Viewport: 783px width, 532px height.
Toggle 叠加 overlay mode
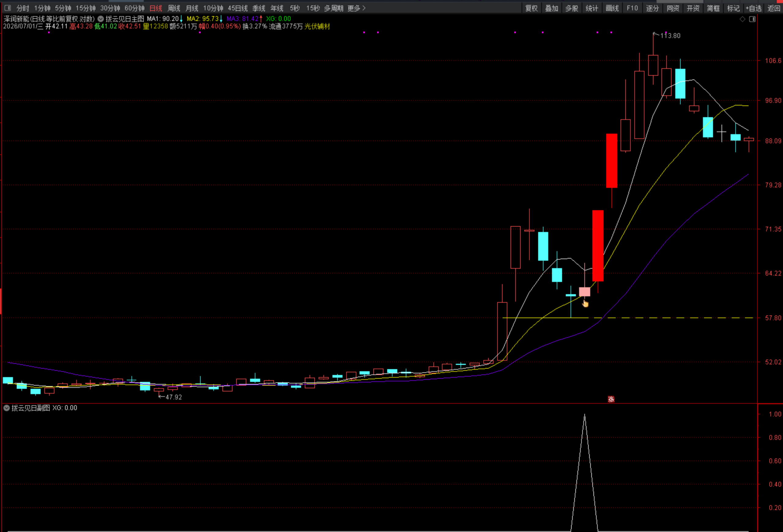coord(552,8)
